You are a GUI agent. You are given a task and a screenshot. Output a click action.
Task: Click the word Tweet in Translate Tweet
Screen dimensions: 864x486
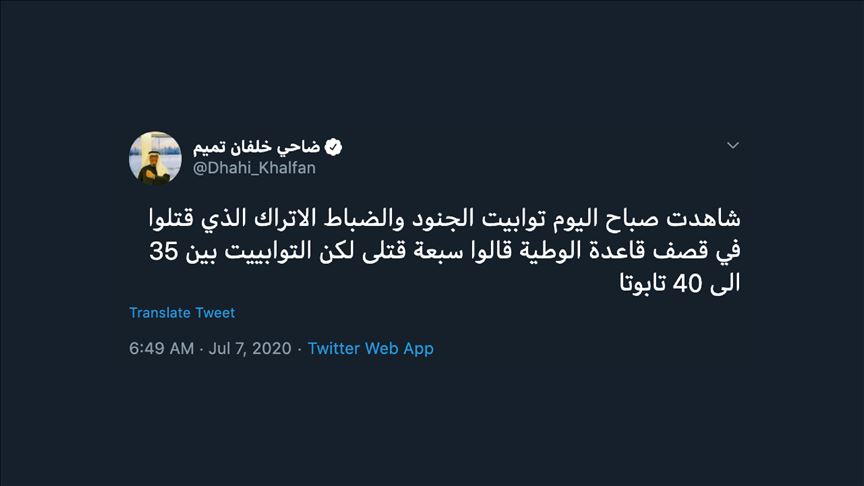tap(215, 313)
